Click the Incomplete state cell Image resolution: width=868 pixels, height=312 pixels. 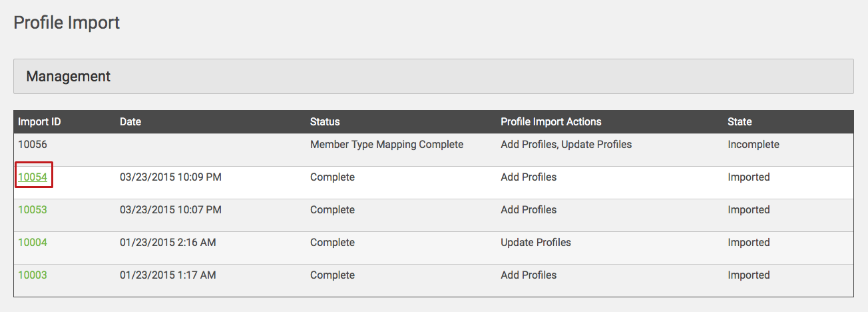[754, 145]
